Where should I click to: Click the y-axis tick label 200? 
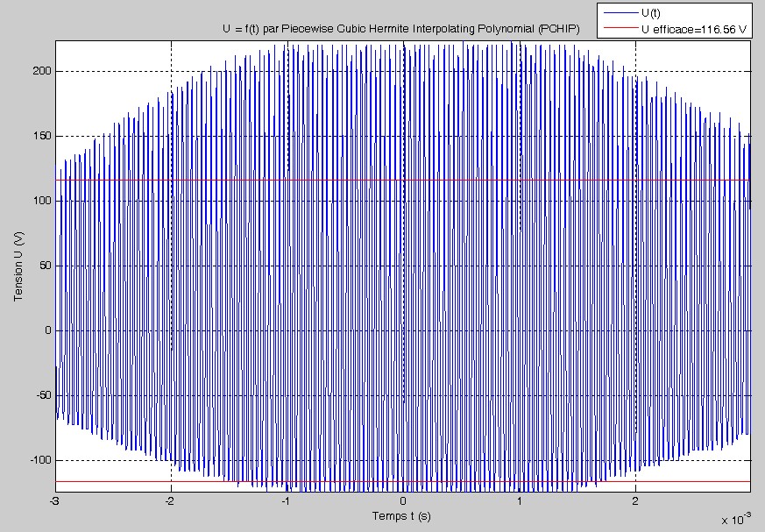coord(41,71)
